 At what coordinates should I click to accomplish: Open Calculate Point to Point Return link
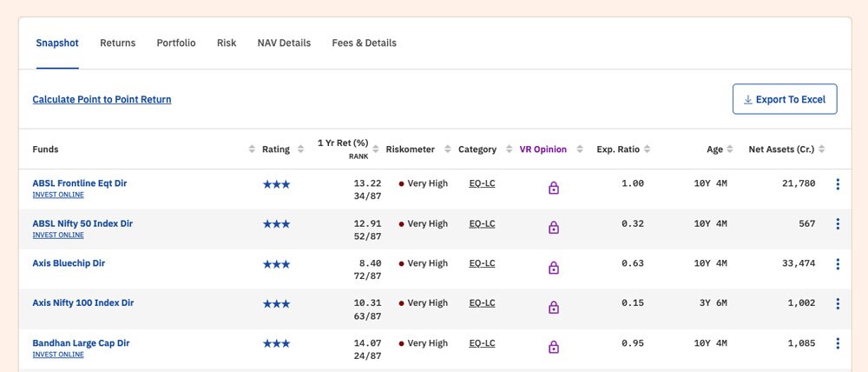click(102, 100)
